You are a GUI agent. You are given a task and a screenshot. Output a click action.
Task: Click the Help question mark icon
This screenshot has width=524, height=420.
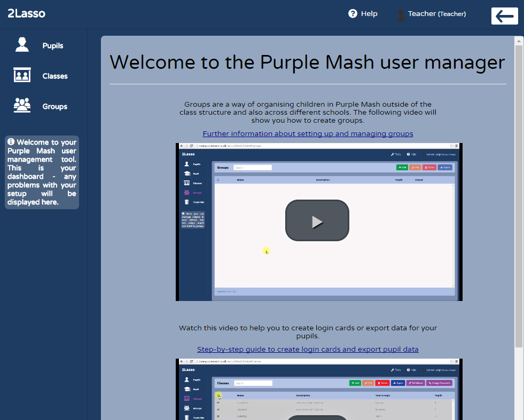pyautogui.click(x=353, y=14)
